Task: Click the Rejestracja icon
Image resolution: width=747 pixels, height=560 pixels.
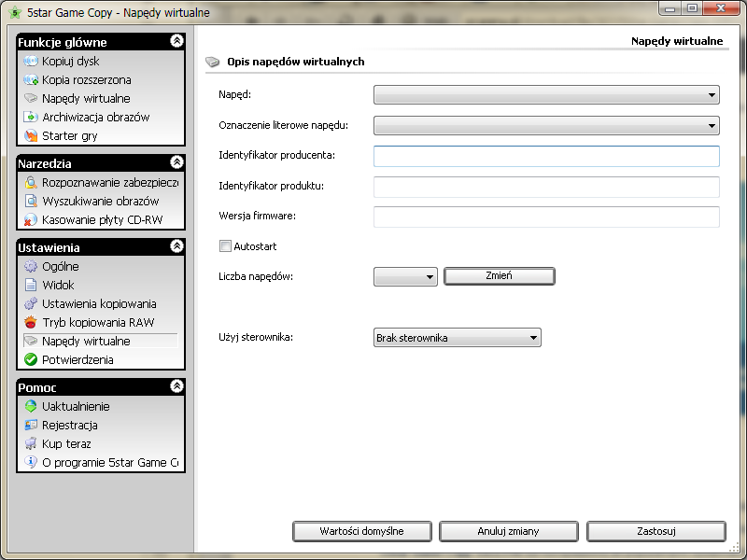Action: (x=31, y=425)
